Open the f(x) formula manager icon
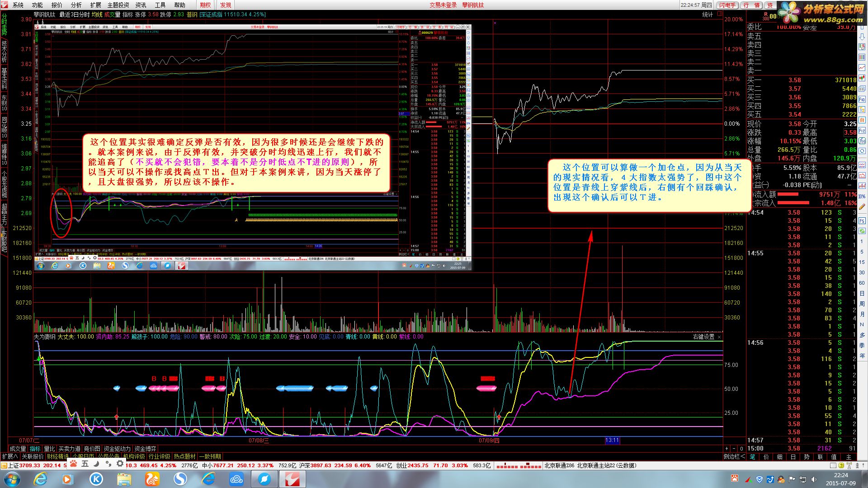868x488 pixels. coord(862,141)
